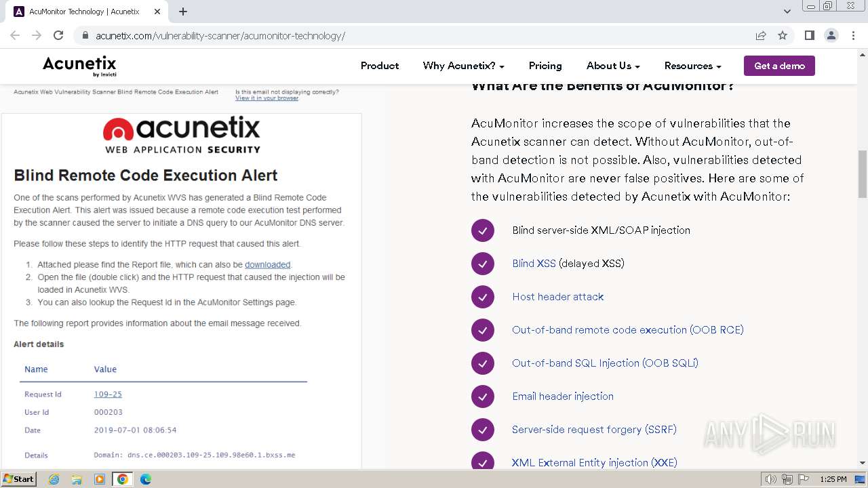Select the heading 'What Are the Benefits of AcuMonitor?'
This screenshot has height=488, width=868.
click(603, 86)
